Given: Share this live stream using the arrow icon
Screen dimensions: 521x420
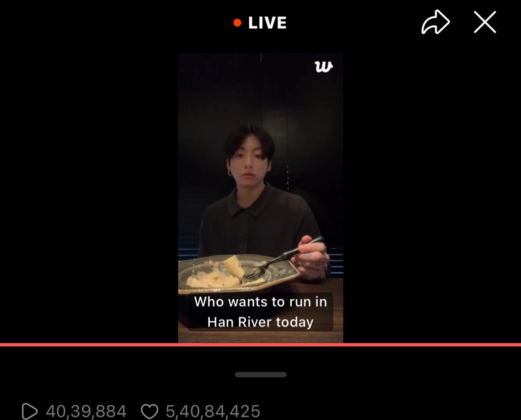Looking at the screenshot, I should (x=435, y=22).
